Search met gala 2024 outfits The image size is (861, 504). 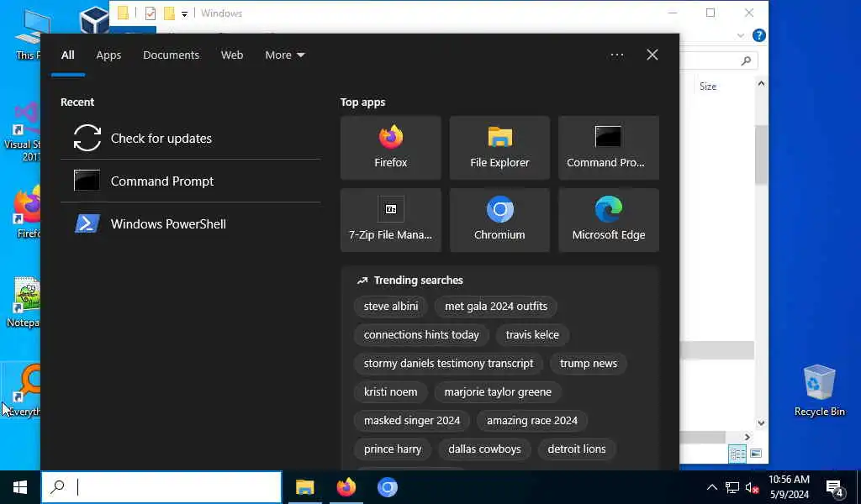coord(496,306)
